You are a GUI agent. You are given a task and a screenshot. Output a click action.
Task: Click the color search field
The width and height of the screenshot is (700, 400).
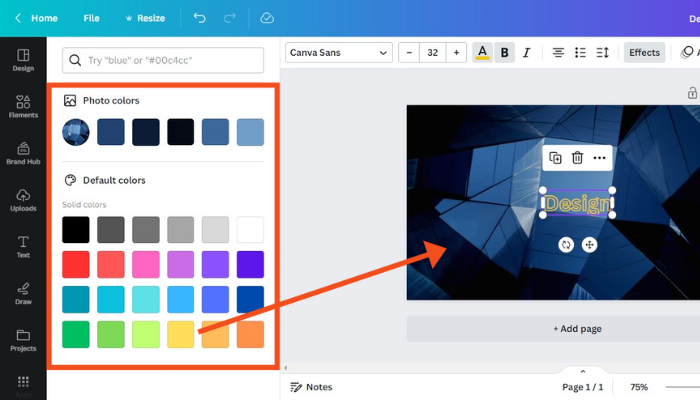coord(163,60)
